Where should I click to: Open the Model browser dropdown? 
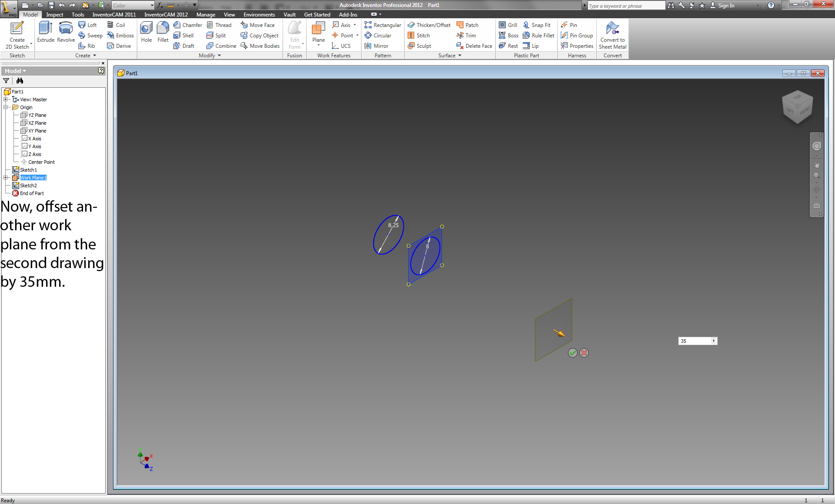pos(15,71)
